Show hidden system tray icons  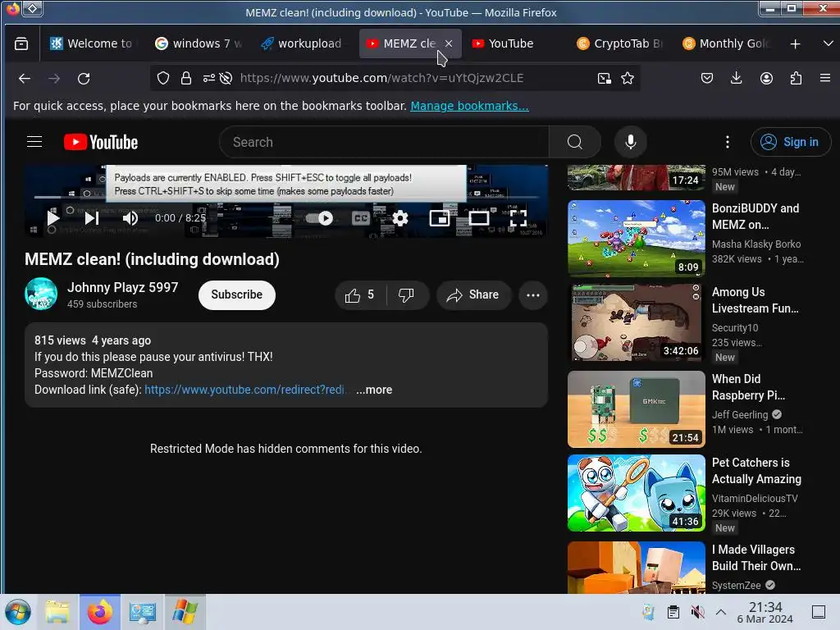[x=721, y=612]
